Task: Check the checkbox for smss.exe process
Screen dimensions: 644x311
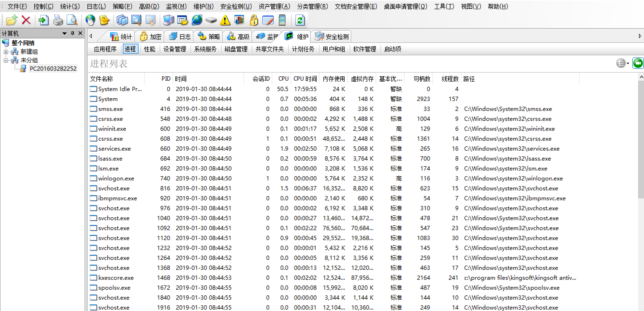Action: (93, 109)
